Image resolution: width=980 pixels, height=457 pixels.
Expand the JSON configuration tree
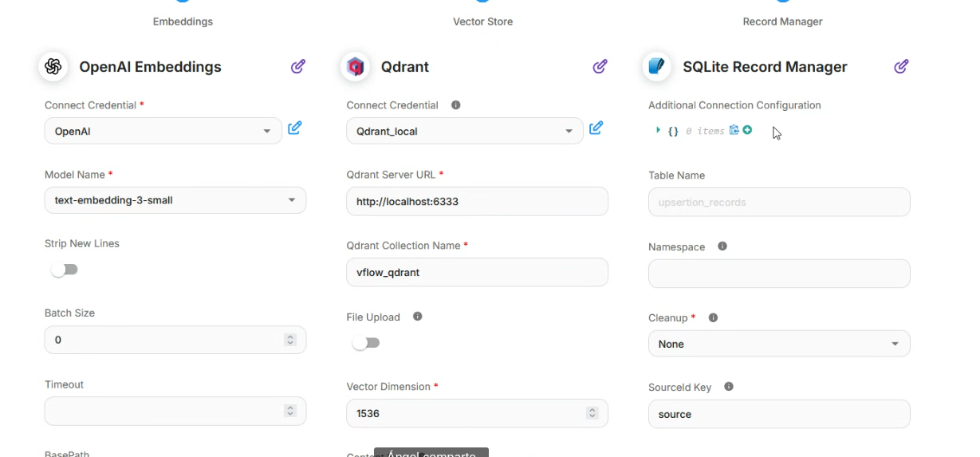[658, 130]
